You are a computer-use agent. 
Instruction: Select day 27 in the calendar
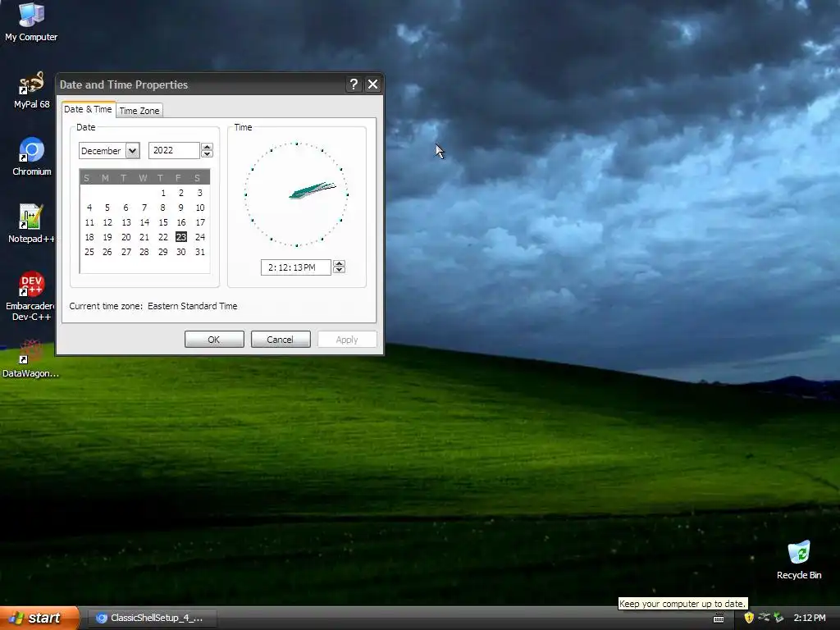coord(126,252)
